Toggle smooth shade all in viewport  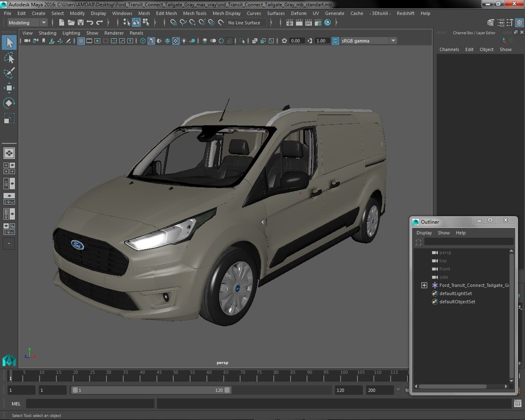[151, 41]
